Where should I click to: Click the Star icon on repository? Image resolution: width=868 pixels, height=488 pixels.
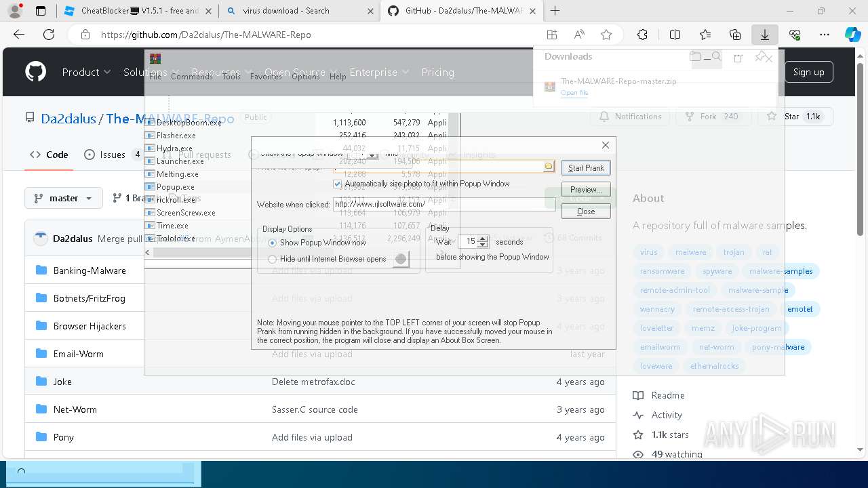[x=772, y=117]
